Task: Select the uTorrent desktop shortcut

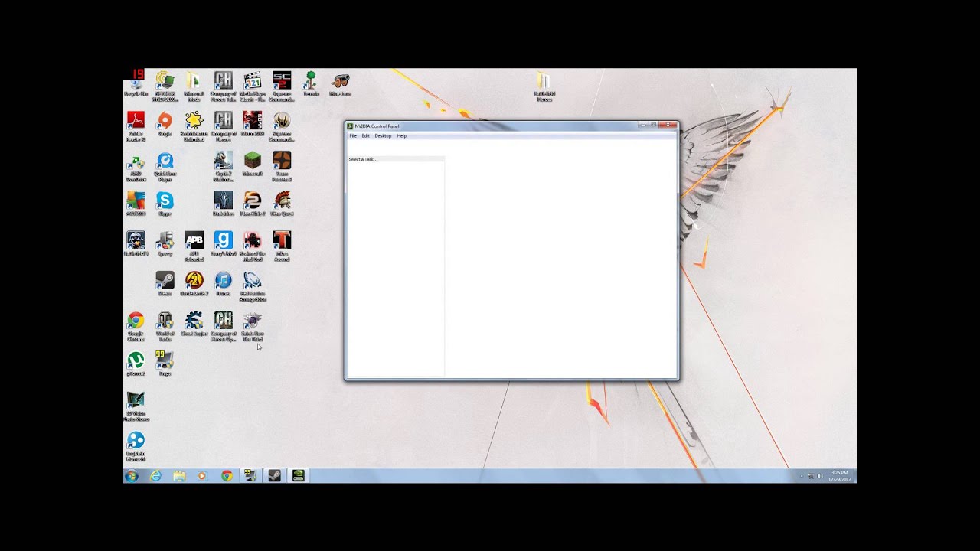Action: [x=136, y=363]
